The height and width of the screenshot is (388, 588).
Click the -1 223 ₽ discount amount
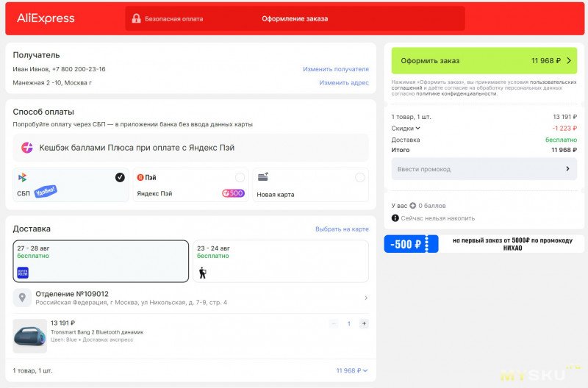[564, 128]
